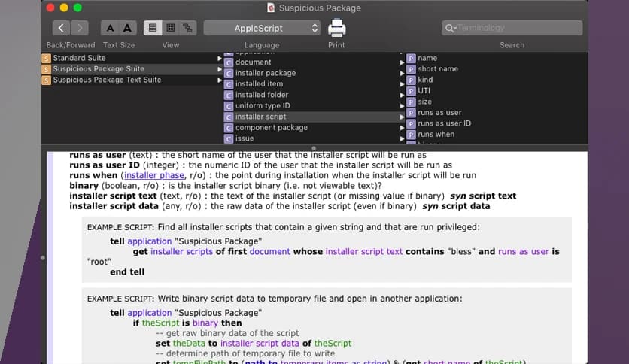Select the uniform type ID class

[x=314, y=105]
